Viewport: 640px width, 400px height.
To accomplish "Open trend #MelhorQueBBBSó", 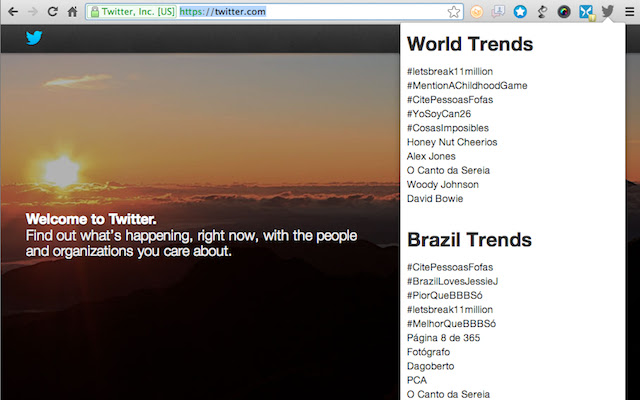I will coord(451,324).
